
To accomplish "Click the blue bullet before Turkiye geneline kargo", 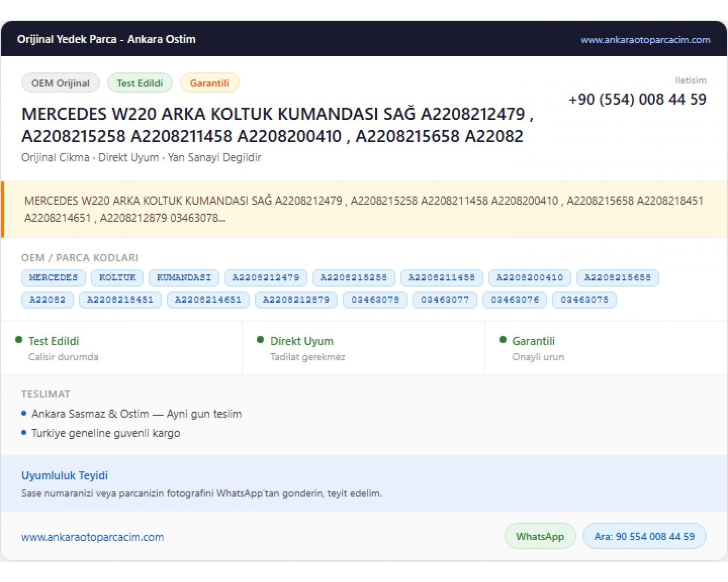I will click(24, 432).
